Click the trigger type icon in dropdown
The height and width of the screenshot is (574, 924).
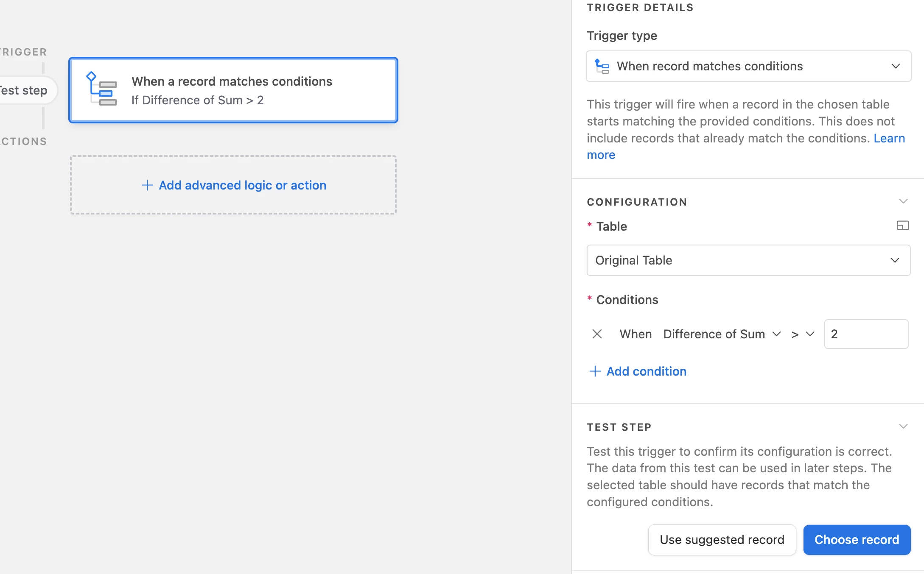click(x=602, y=66)
